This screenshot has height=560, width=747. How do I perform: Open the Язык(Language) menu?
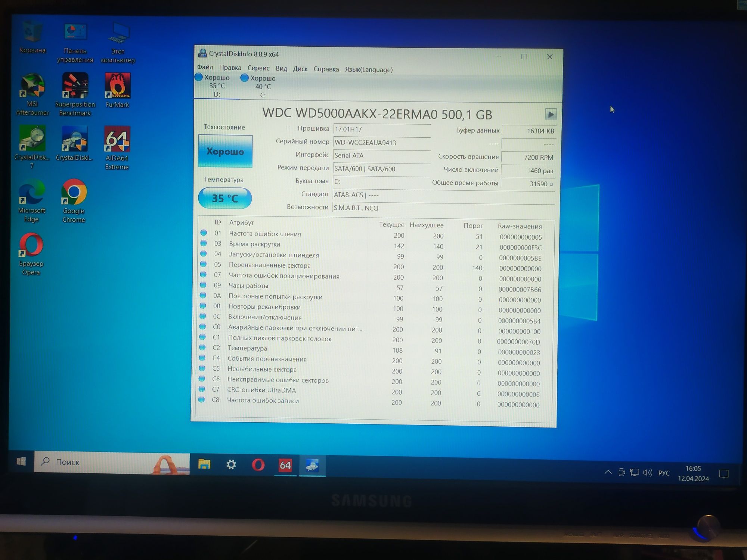click(369, 69)
